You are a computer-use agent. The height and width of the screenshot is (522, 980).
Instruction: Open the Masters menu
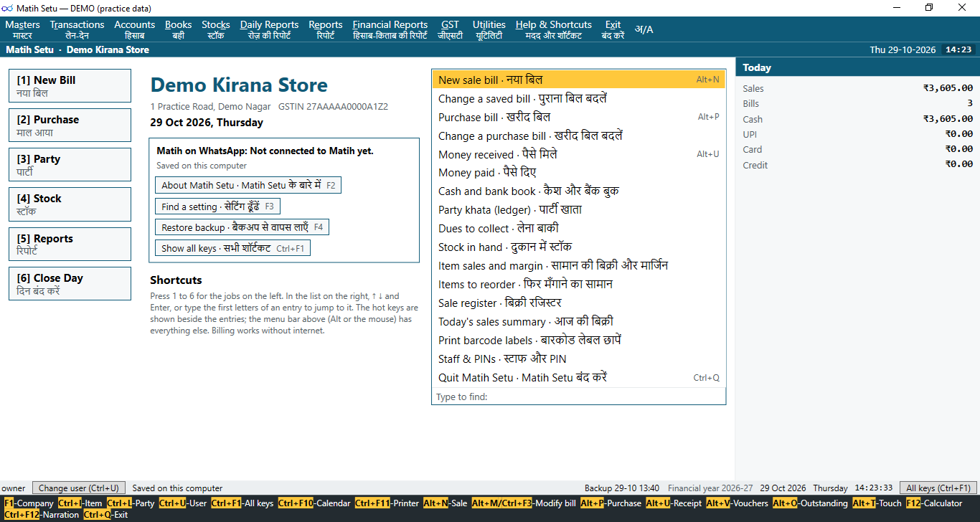(x=22, y=29)
